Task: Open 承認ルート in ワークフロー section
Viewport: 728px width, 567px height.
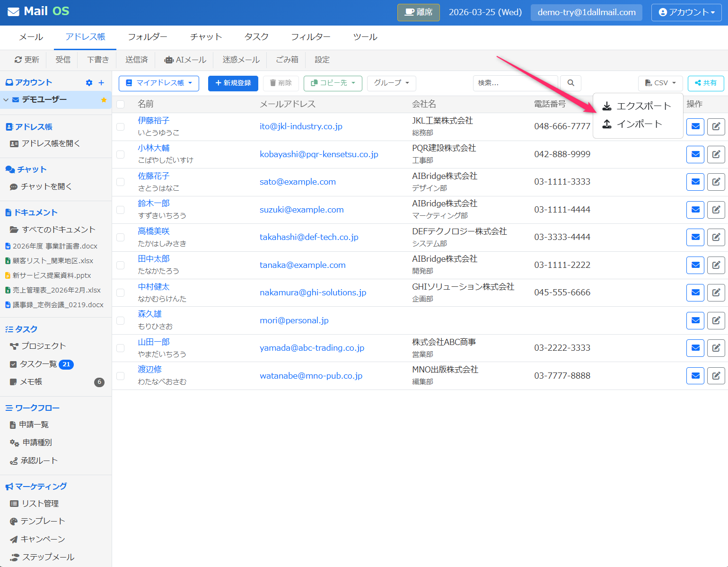Action: tap(34, 461)
